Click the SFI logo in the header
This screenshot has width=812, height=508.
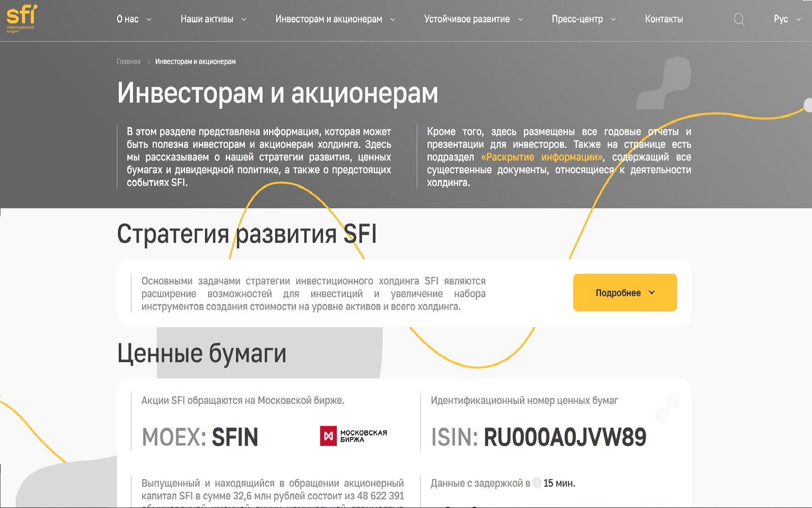(x=21, y=18)
